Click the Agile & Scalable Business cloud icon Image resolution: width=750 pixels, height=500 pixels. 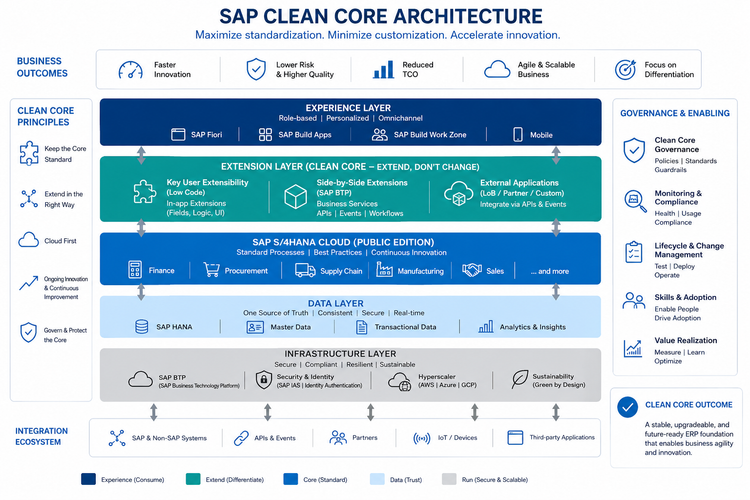coord(497,69)
